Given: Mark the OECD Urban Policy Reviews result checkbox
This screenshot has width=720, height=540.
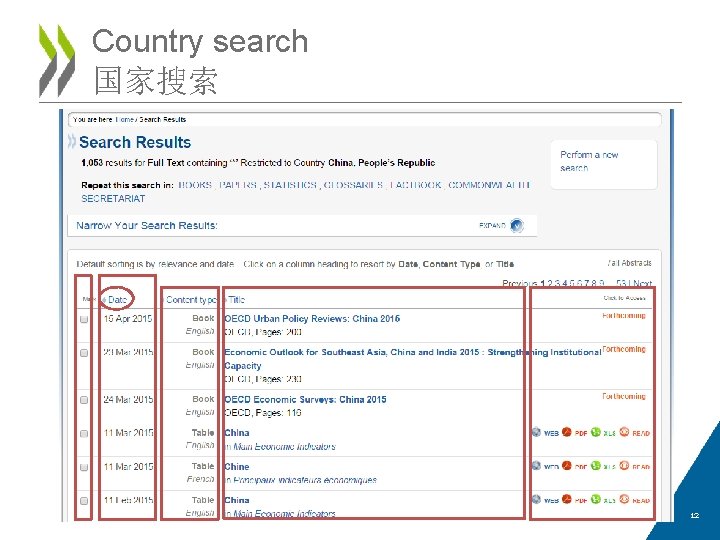Looking at the screenshot, I should pyautogui.click(x=84, y=319).
